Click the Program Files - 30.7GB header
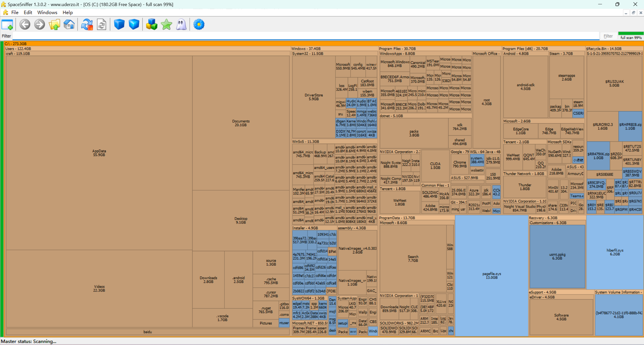 coord(440,49)
